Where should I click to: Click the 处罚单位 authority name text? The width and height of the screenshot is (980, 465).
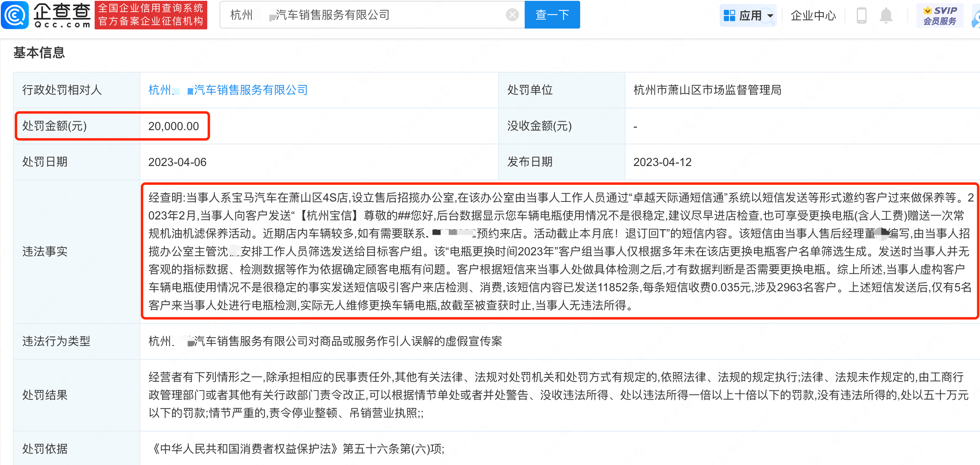coord(707,90)
